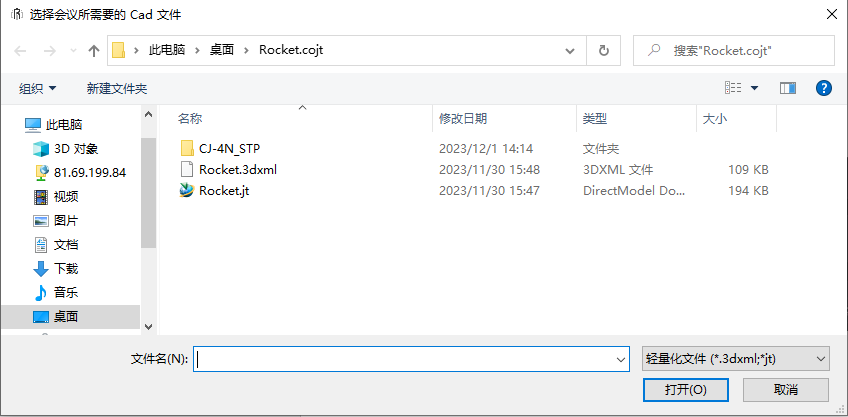This screenshot has width=848, height=417.
Task: Click the help question mark icon
Action: [824, 88]
